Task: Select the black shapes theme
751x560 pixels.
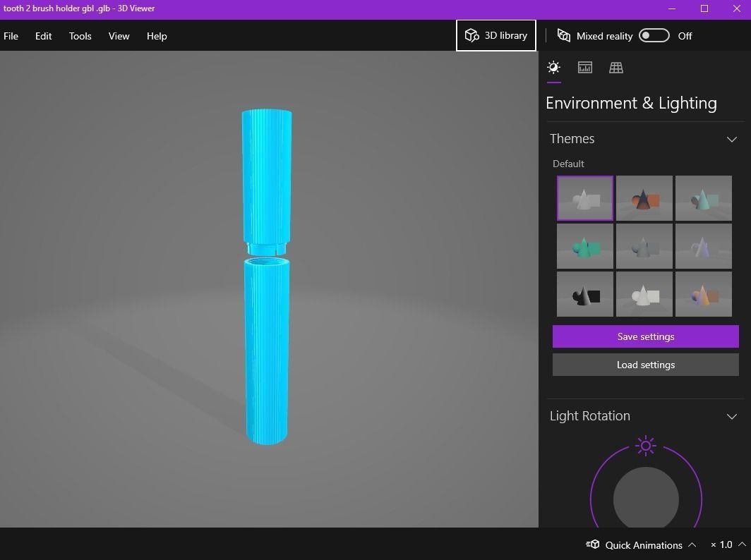Action: click(x=585, y=294)
